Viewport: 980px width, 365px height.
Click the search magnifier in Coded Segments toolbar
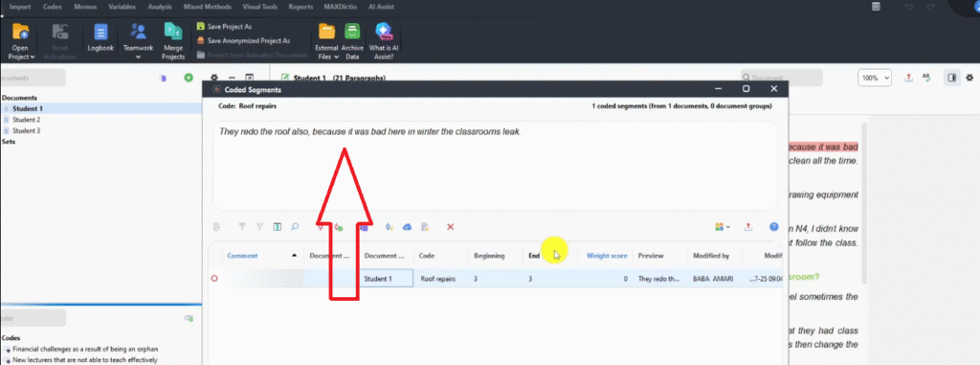(295, 227)
